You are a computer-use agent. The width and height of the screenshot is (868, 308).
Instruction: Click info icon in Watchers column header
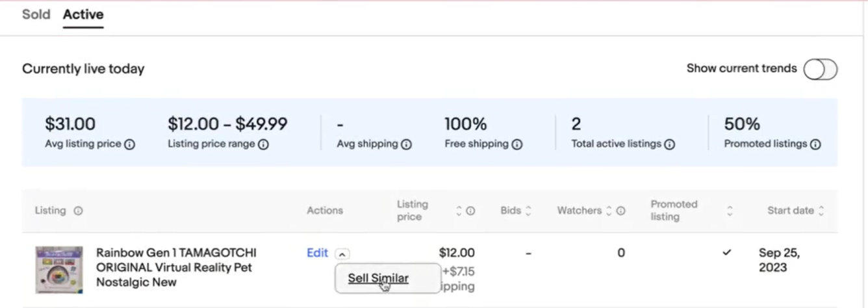tap(620, 211)
